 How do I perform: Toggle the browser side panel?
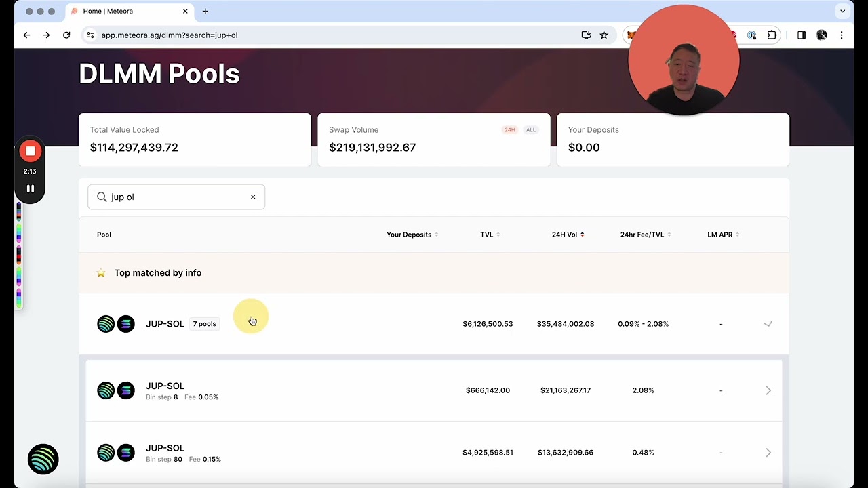coord(802,35)
